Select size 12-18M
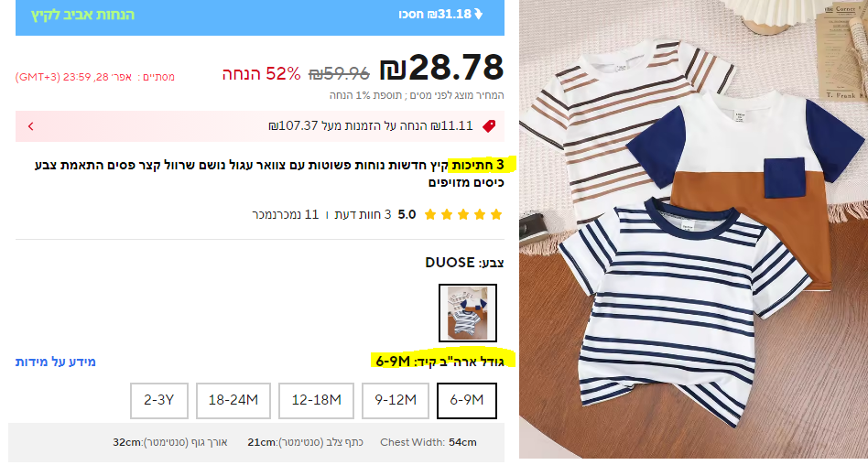Image resolution: width=868 pixels, height=465 pixels. tap(316, 400)
